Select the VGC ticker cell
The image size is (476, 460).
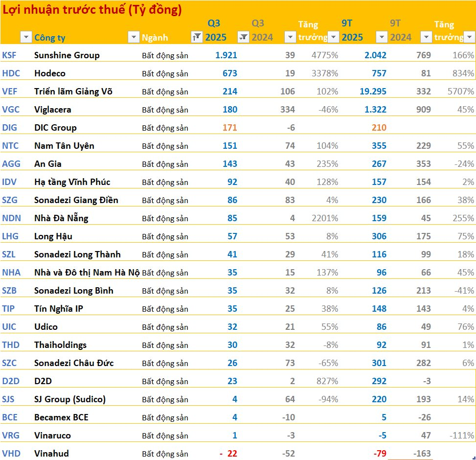10,110
